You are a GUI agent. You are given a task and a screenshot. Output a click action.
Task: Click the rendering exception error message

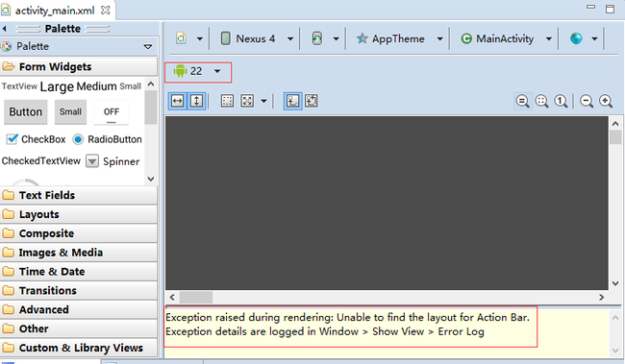(347, 325)
